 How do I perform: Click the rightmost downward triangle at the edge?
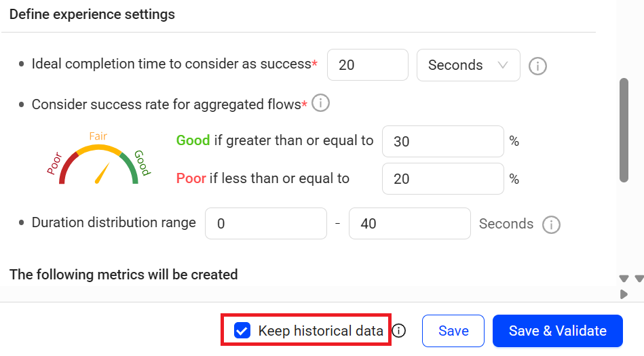click(639, 279)
